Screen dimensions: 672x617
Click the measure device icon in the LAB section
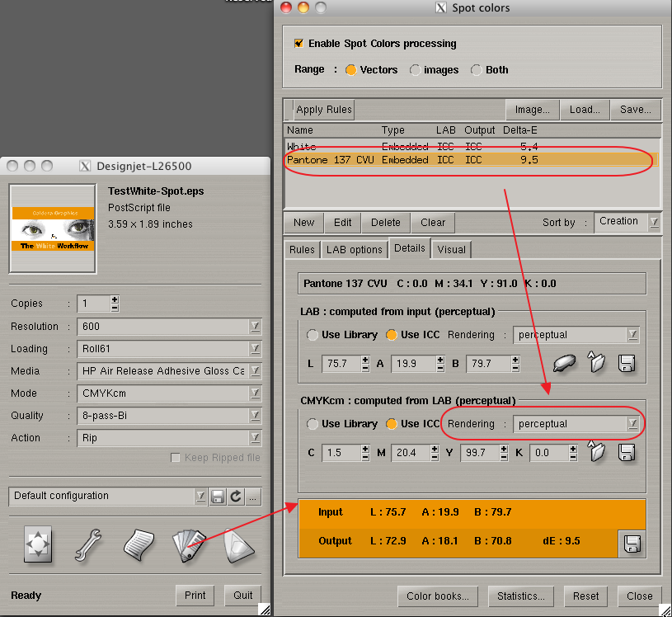pyautogui.click(x=563, y=363)
